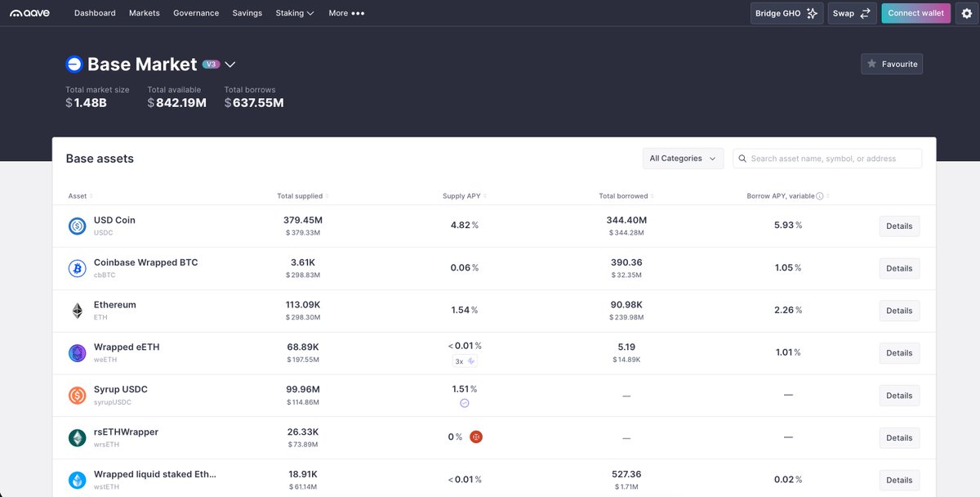Click Ethereum borrow APY 2.26%
This screenshot has width=980, height=497.
coord(788,310)
